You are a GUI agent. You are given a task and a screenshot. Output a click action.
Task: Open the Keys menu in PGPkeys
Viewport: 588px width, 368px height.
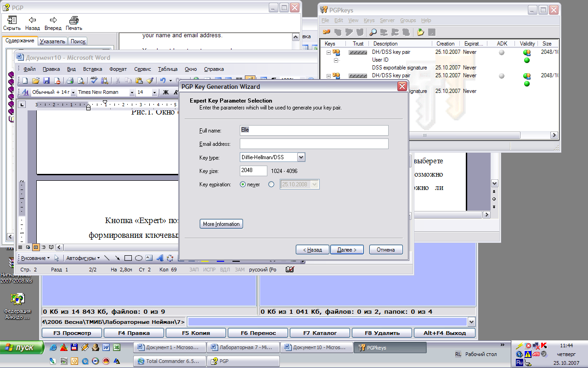pyautogui.click(x=369, y=20)
